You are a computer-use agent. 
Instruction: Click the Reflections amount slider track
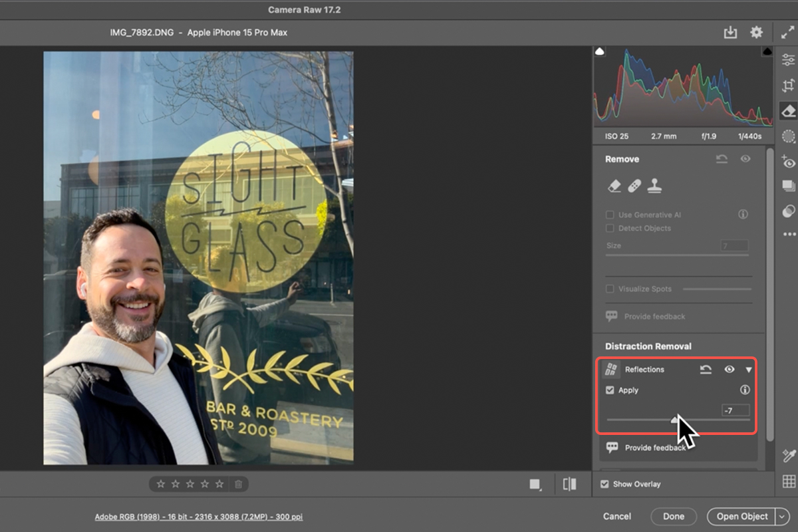click(638, 420)
